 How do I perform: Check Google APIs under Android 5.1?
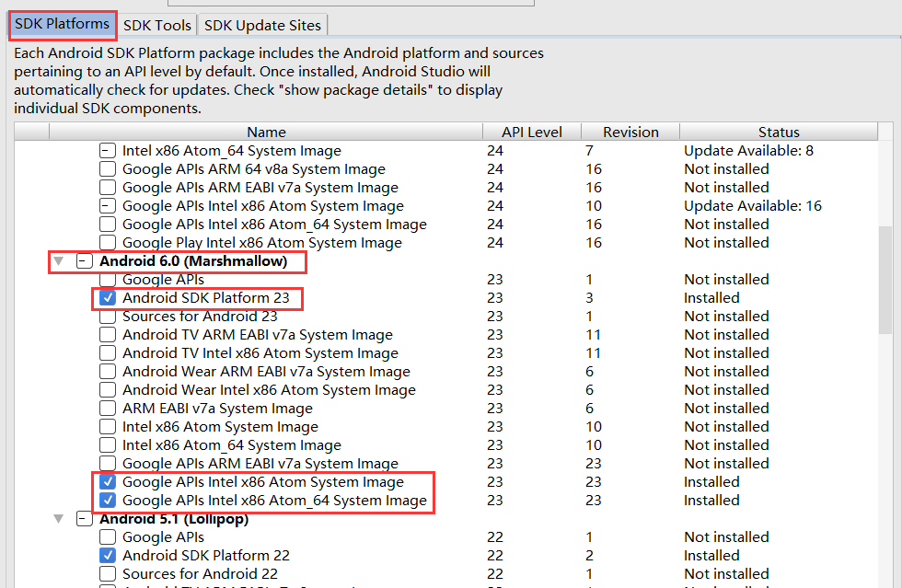108,537
